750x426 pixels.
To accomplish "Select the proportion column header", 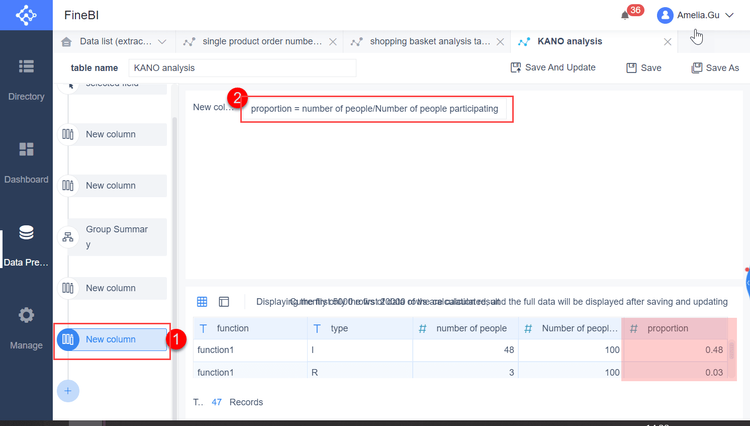I will (677, 328).
